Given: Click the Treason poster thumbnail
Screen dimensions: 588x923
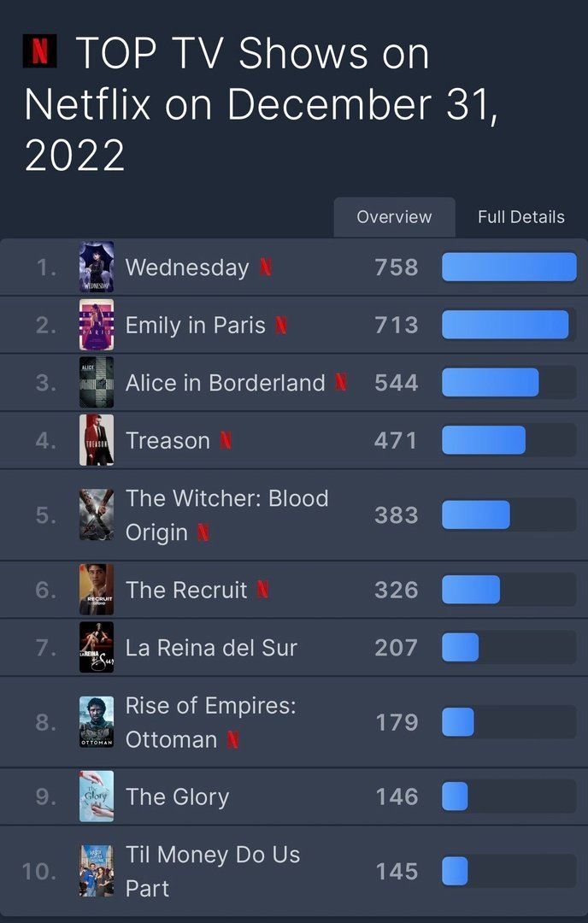Looking at the screenshot, I should (97, 440).
